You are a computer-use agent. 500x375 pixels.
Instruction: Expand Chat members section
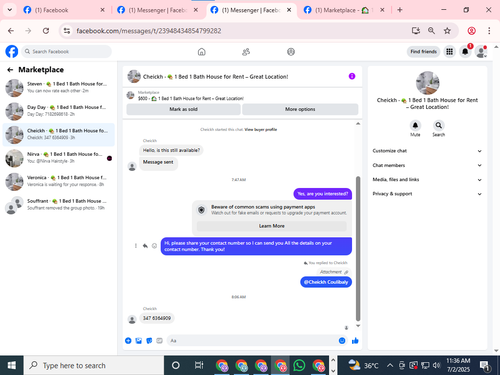(x=427, y=165)
